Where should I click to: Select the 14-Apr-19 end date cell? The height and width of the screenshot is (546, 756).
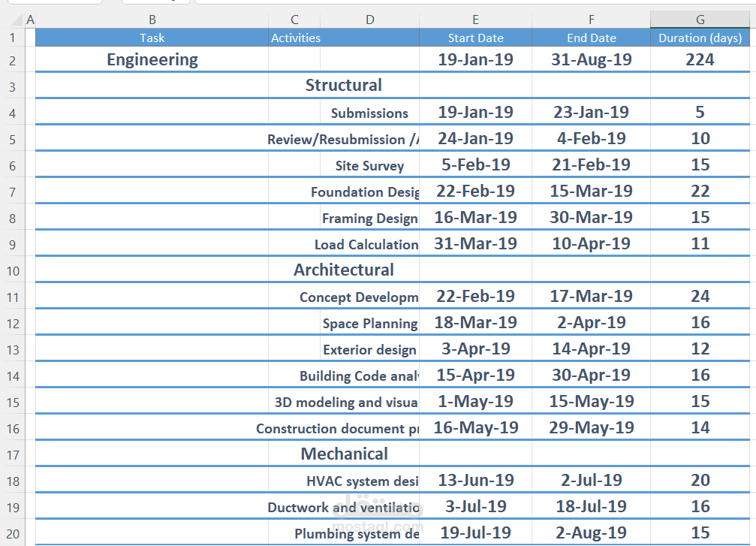click(591, 348)
